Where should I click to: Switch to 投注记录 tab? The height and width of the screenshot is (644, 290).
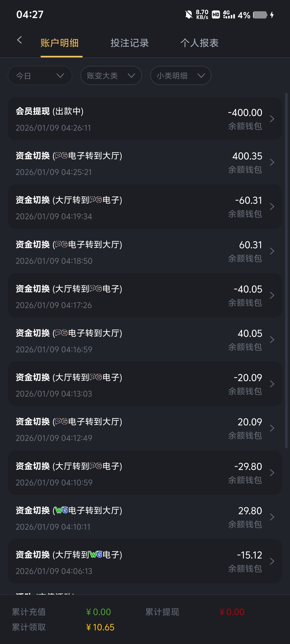coord(129,43)
